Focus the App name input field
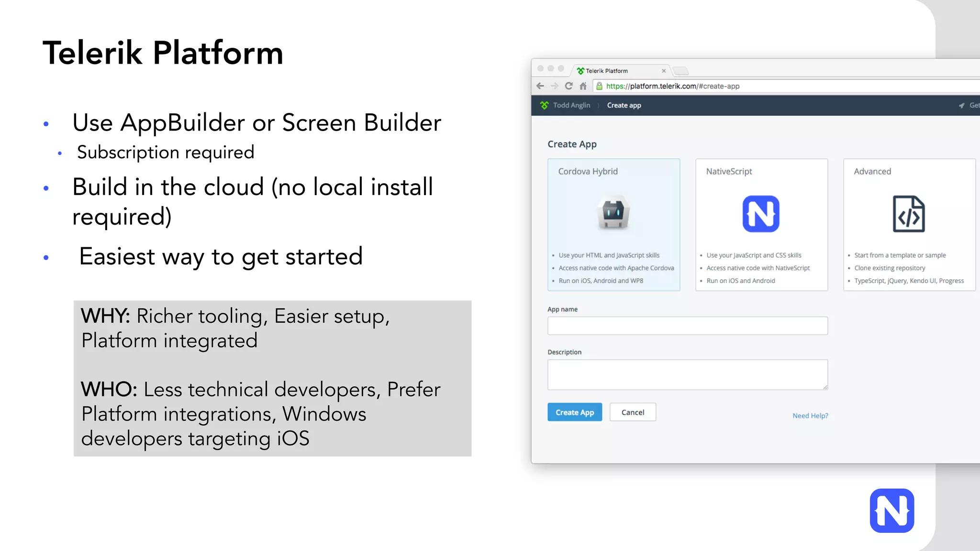980x551 pixels. tap(688, 326)
